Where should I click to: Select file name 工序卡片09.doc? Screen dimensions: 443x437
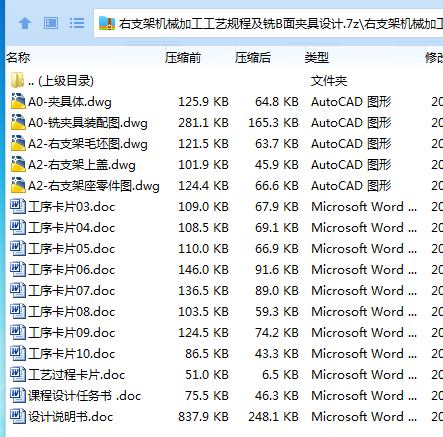click(72, 333)
